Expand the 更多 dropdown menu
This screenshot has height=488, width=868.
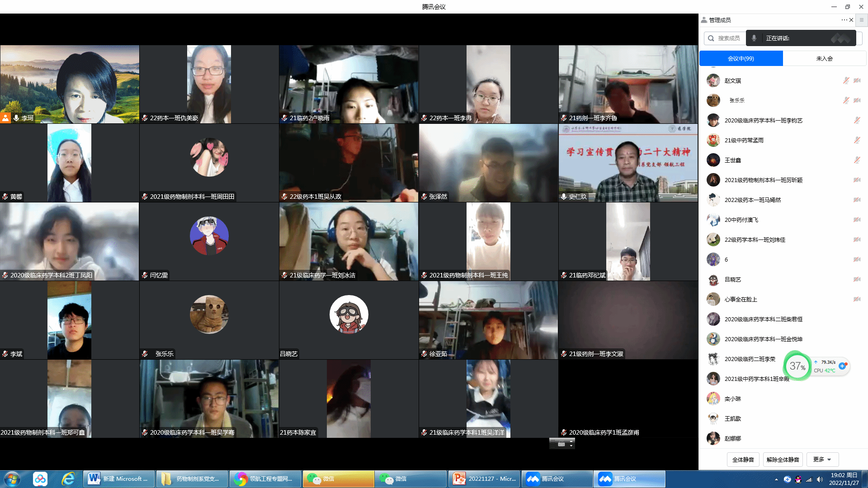tap(822, 460)
